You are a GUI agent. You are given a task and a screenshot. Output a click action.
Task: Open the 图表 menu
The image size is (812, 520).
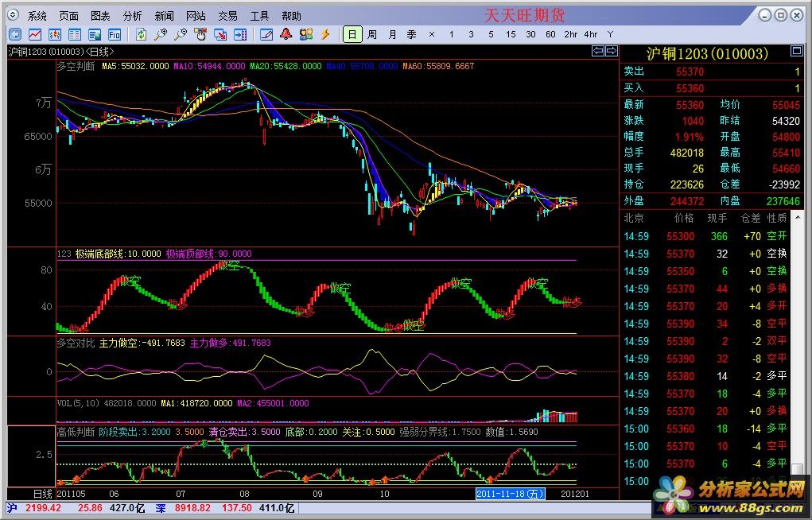[100, 16]
